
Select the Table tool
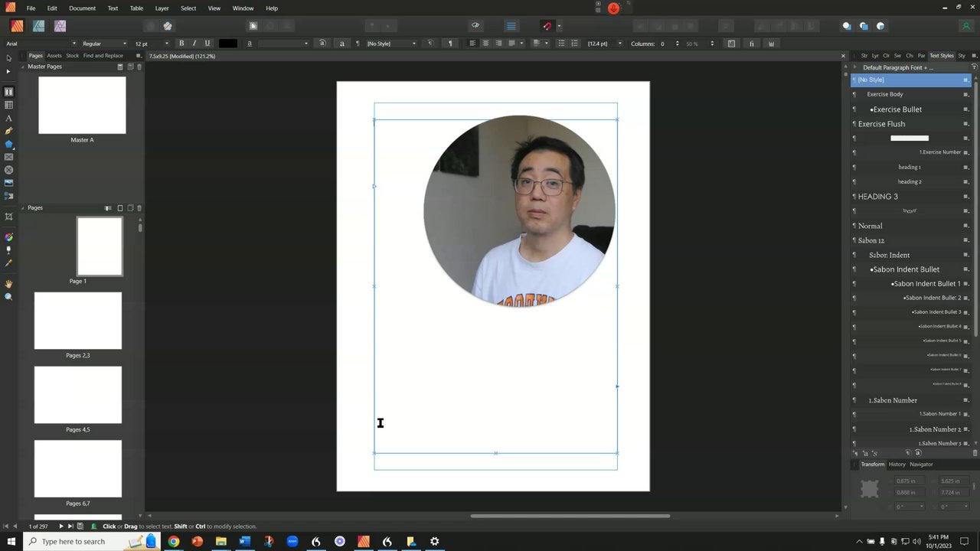coord(8,105)
